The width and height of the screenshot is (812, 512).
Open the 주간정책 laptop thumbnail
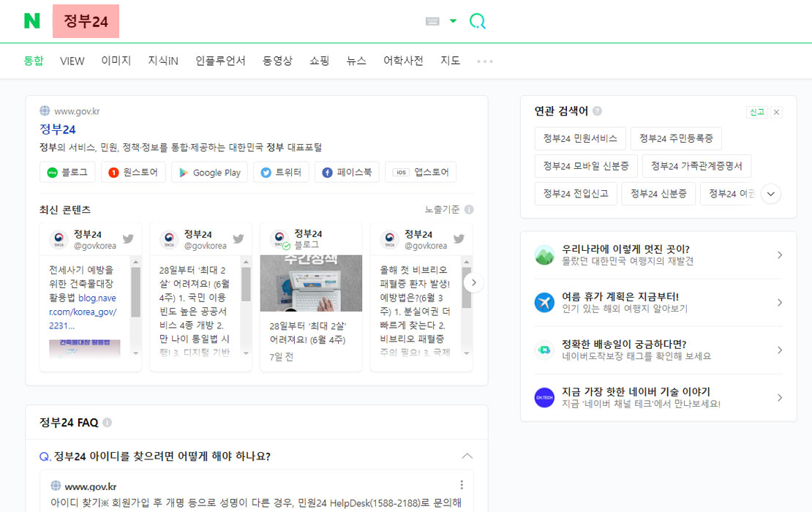(311, 282)
